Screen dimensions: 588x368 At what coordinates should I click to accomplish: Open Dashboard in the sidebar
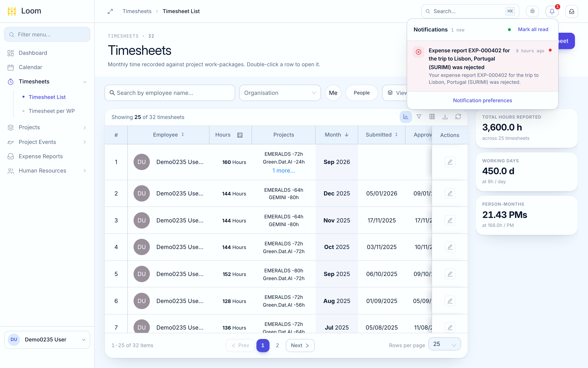click(47, 53)
